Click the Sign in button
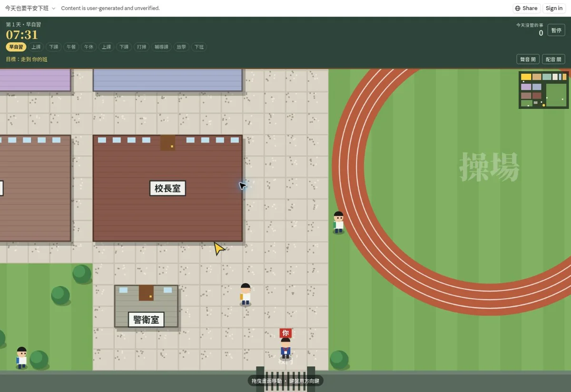571x392 pixels. [x=554, y=8]
